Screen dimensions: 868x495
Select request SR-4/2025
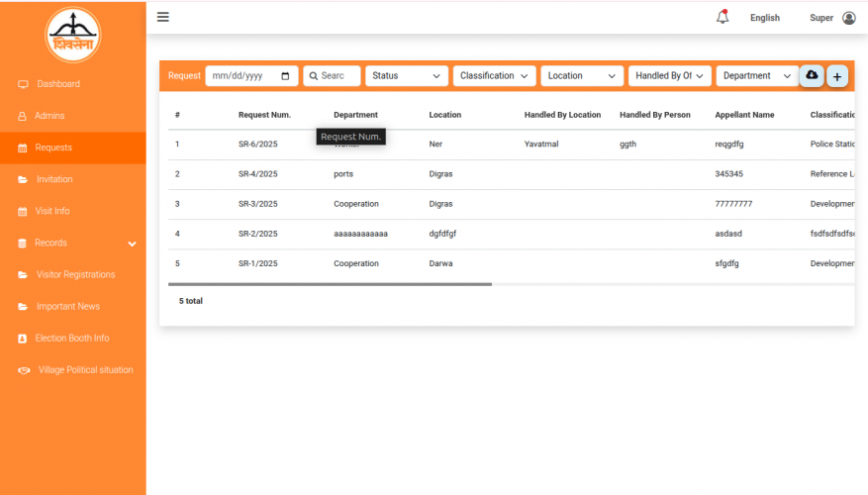[258, 174]
